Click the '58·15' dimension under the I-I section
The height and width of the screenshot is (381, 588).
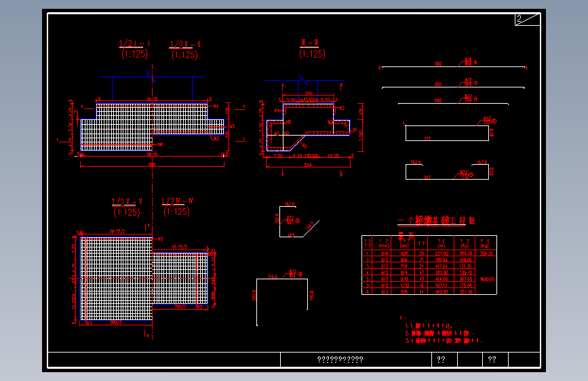(152, 154)
